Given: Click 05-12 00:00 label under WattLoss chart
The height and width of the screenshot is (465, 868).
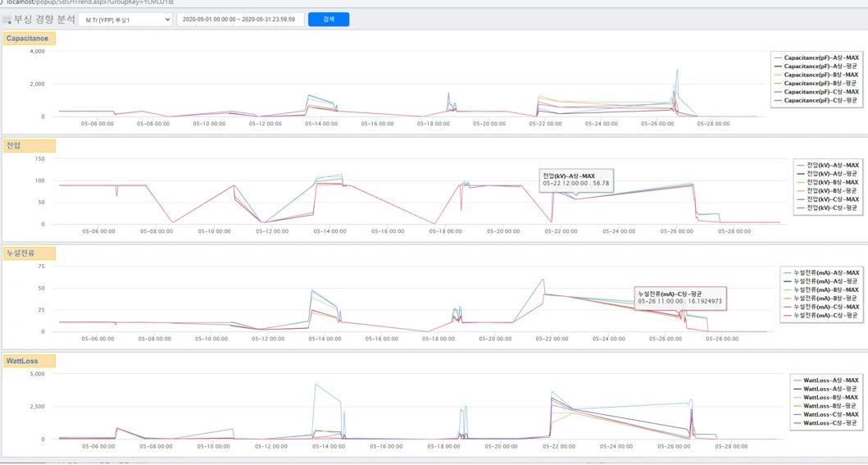Looking at the screenshot, I should (271, 446).
